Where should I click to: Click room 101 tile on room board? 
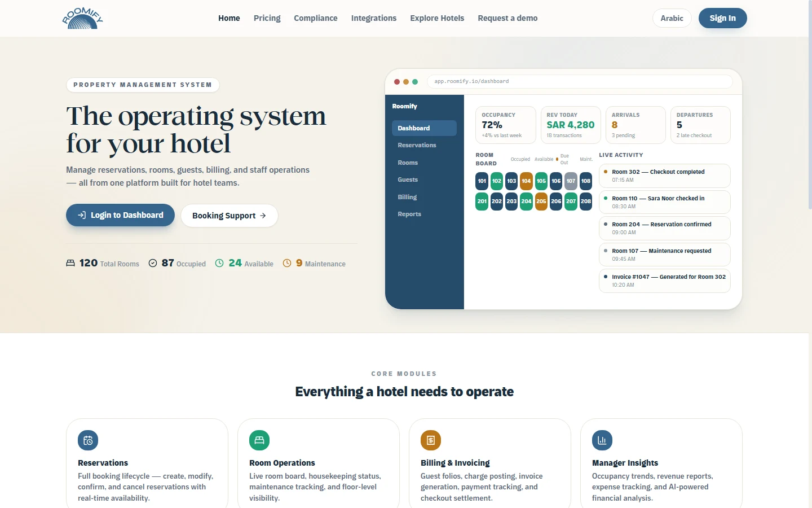[482, 181]
